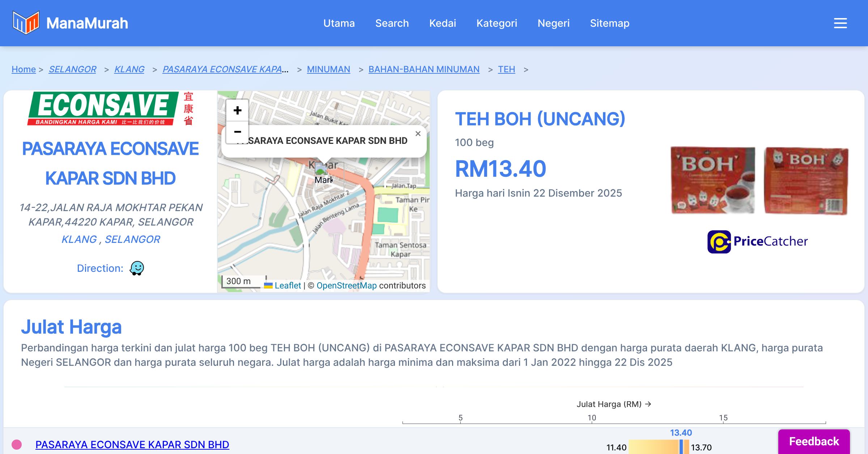Click BAHAN-BAHAN MINUMAN breadcrumb link

point(424,69)
